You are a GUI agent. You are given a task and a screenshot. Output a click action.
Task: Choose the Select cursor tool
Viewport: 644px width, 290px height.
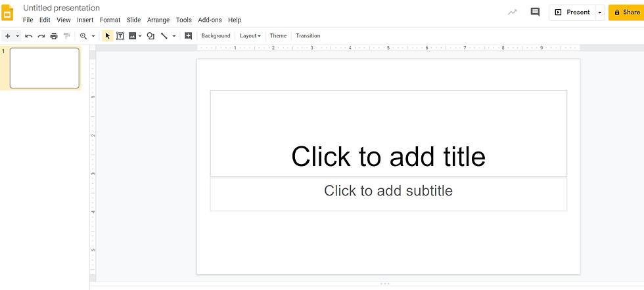click(108, 36)
